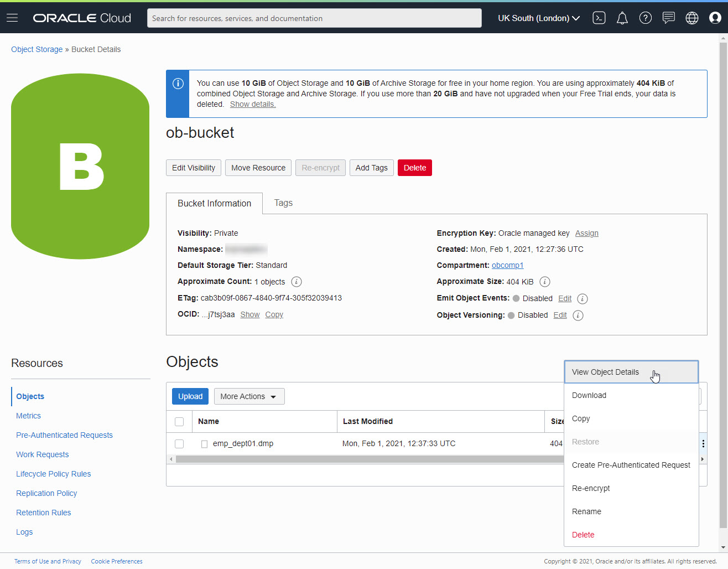The width and height of the screenshot is (728, 569).
Task: Follow the Object Storage breadcrumb link
Action: pyautogui.click(x=37, y=49)
